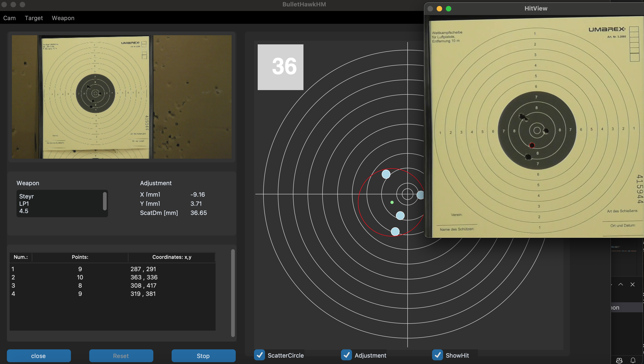Click the camera preview thumbnail of target
Screen dimensions: 644x364
point(122,97)
